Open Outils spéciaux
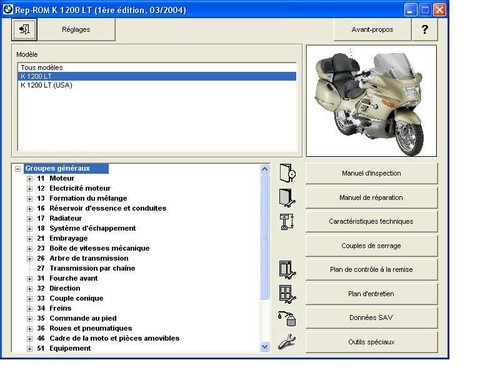Viewport: 500px width, 375px height. tap(371, 342)
